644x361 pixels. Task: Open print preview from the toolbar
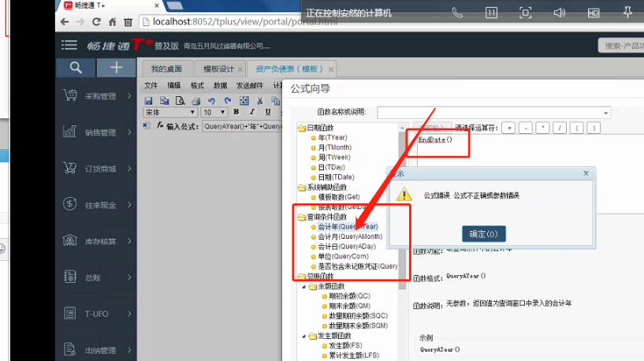click(x=180, y=101)
